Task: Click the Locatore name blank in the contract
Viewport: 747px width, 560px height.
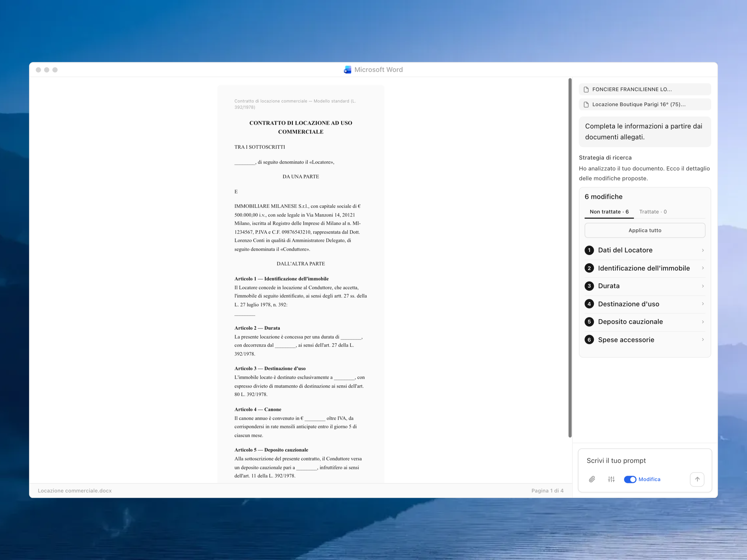Action: pyautogui.click(x=245, y=162)
